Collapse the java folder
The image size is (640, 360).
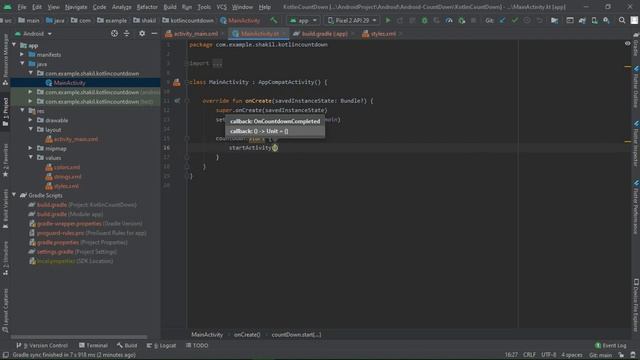pos(22,64)
